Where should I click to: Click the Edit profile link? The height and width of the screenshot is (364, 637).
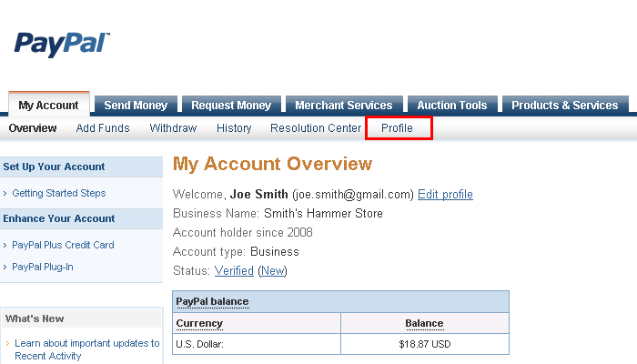[x=445, y=194]
